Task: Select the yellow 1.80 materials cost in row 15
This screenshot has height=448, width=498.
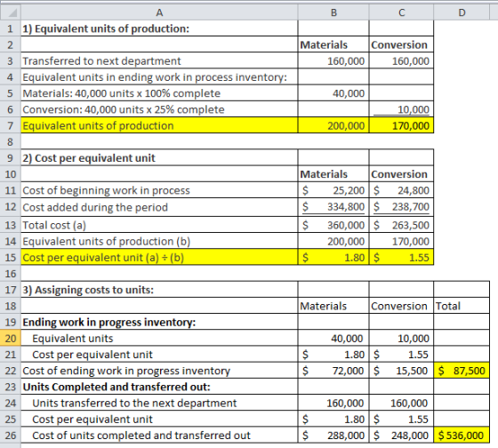Action: [x=333, y=257]
